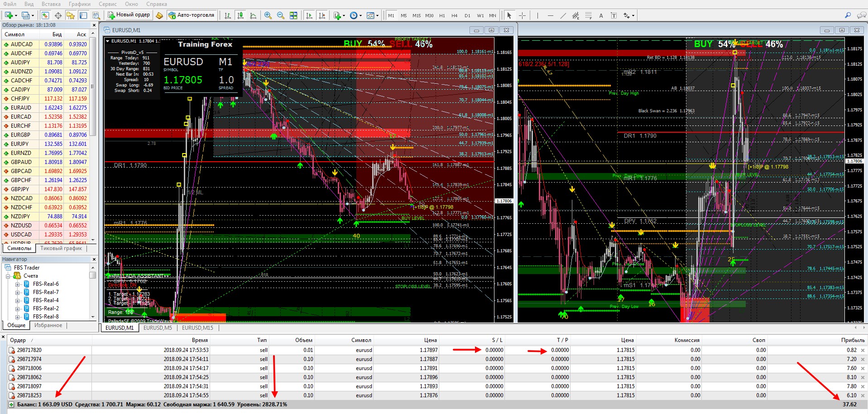Toggle the M30 timeframe button
The image size is (868, 414).
(429, 15)
